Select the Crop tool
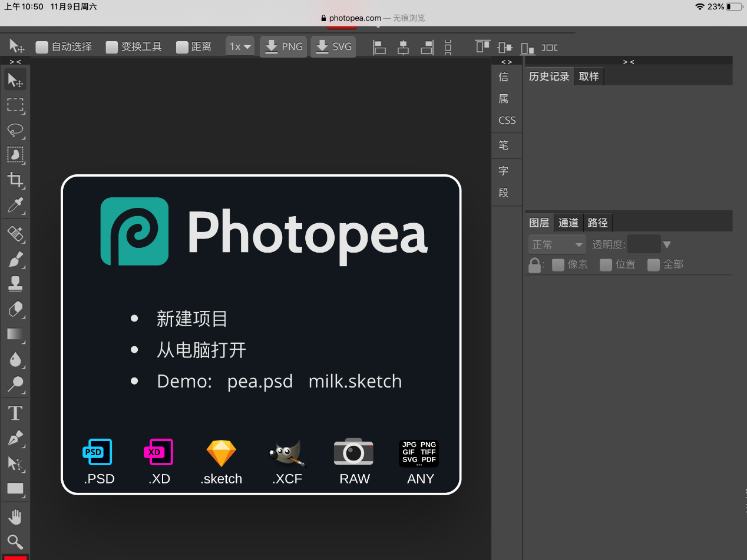 (15, 180)
